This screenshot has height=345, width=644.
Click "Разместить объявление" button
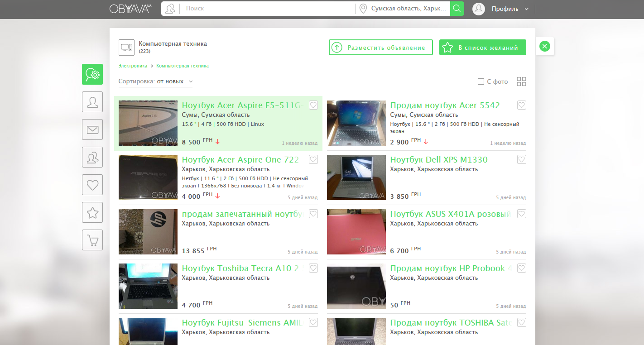(380, 48)
